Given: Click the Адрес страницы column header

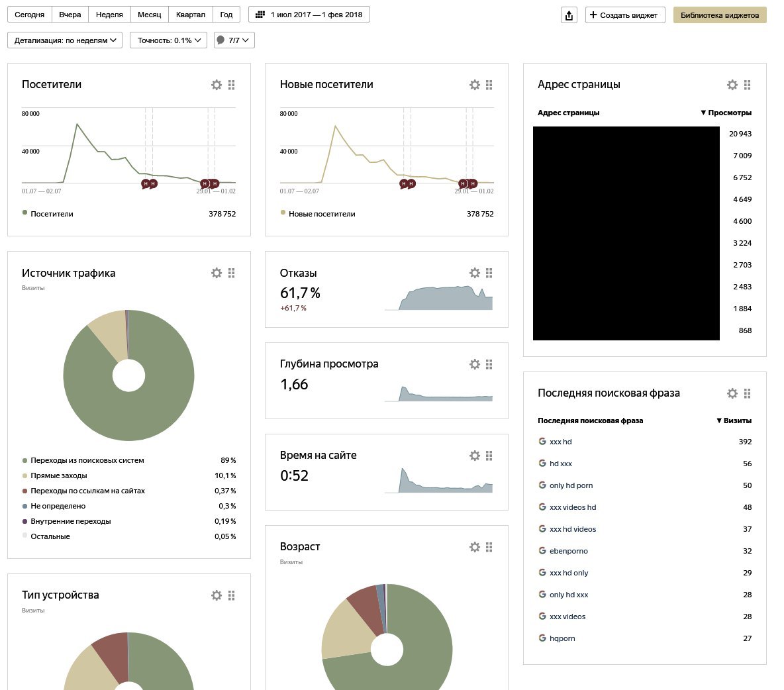Looking at the screenshot, I should (569, 113).
